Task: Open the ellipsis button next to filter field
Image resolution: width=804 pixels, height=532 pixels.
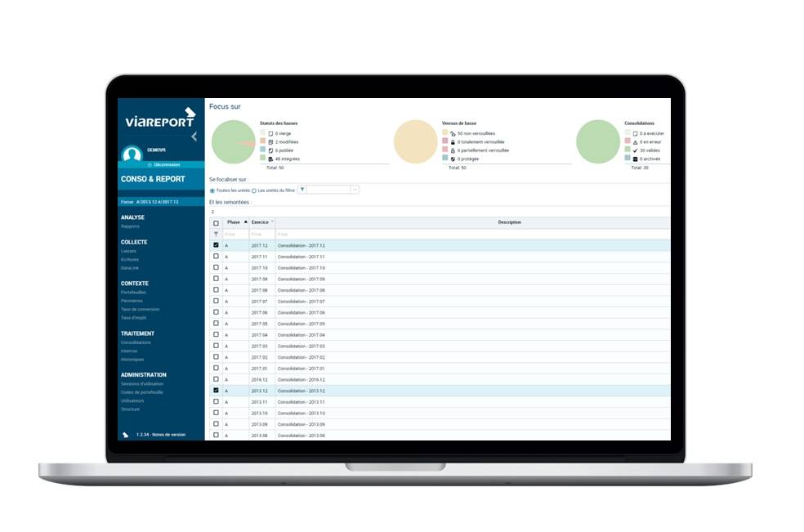Action: [x=355, y=190]
